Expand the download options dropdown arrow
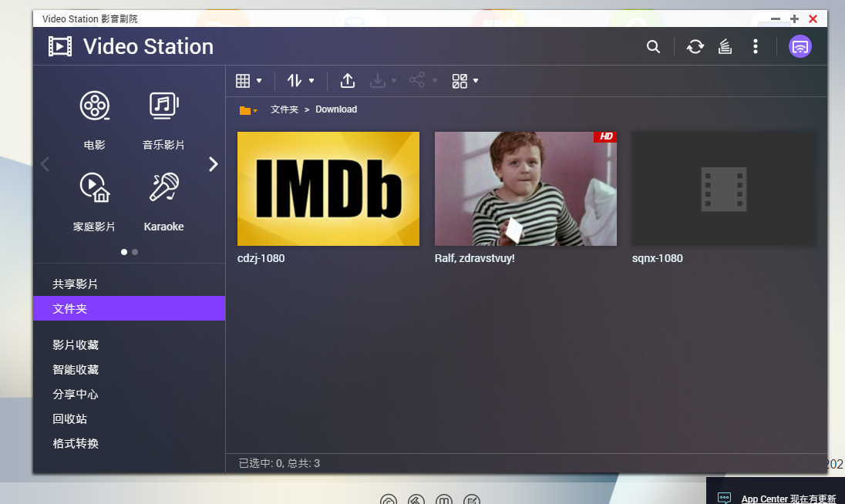This screenshot has height=504, width=845. [394, 81]
